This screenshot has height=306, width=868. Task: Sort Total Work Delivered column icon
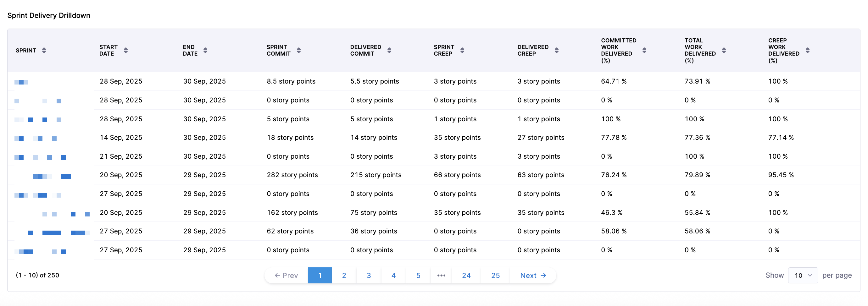pyautogui.click(x=724, y=51)
